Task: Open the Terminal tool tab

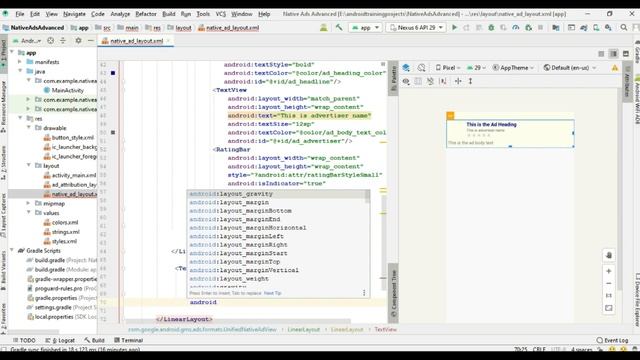Action: [129, 340]
